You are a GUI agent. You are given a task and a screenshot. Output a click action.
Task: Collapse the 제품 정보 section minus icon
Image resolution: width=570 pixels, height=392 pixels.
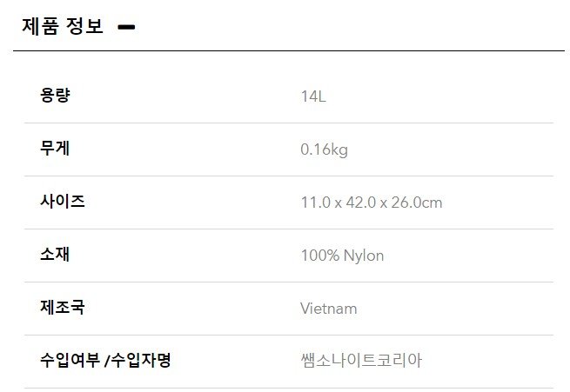click(126, 27)
